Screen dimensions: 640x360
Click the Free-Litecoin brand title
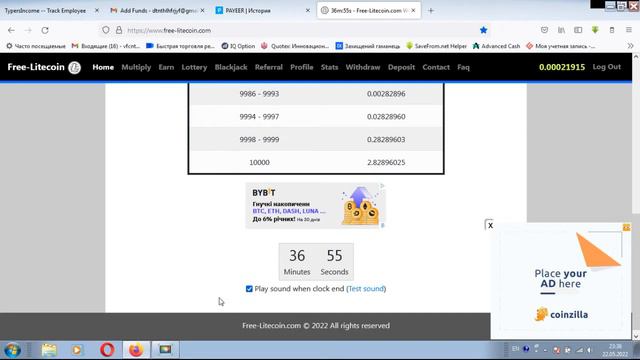pos(36,67)
